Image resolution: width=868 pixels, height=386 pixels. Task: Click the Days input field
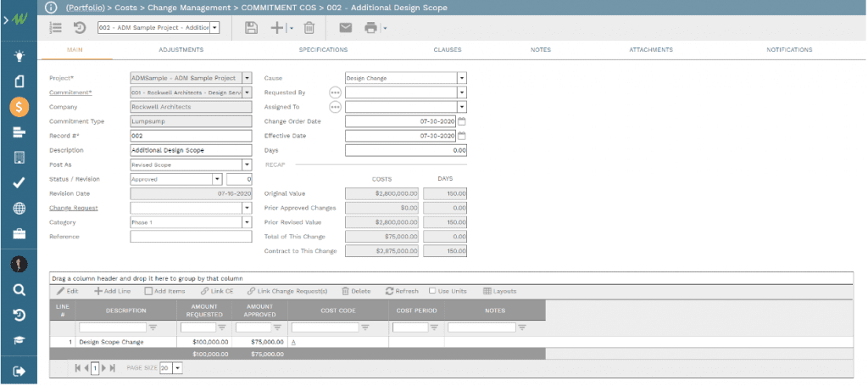pos(406,150)
